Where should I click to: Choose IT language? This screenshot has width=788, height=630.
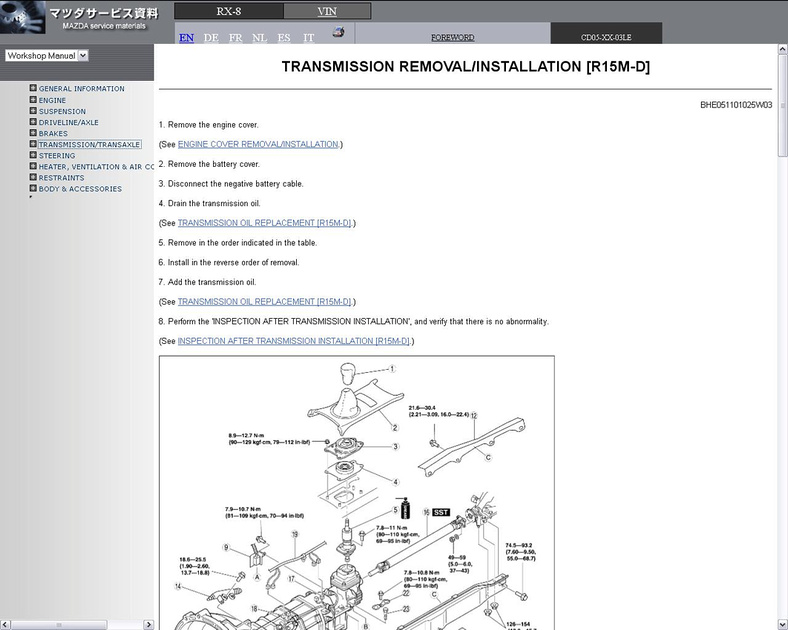tap(309, 38)
